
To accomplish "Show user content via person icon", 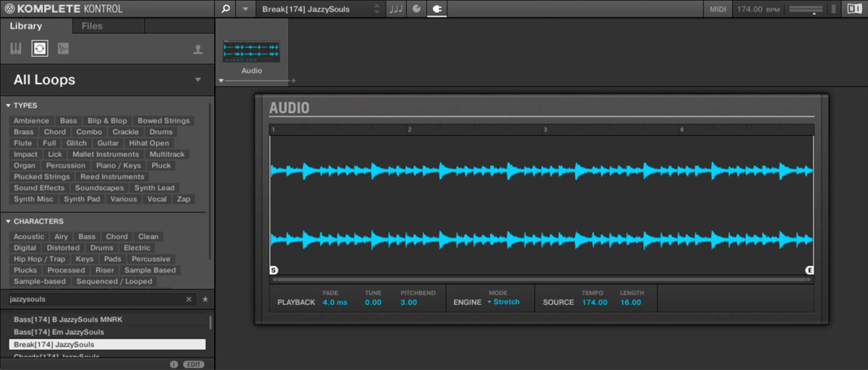I will pos(197,49).
